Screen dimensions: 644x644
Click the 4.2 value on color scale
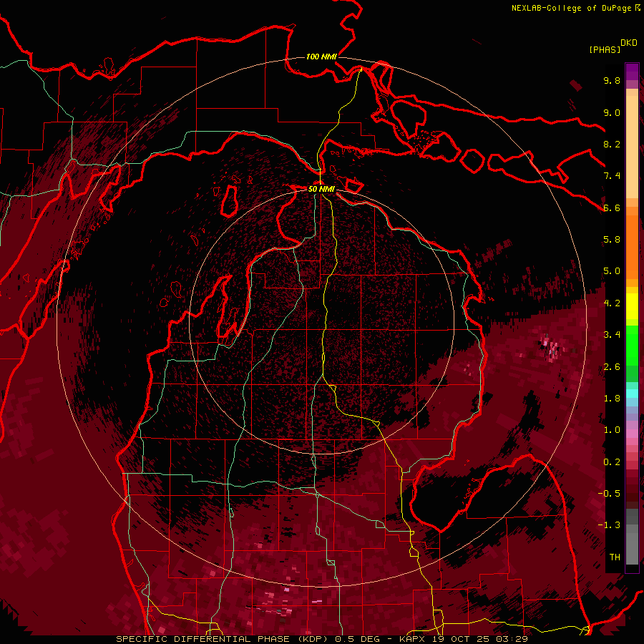coord(612,303)
